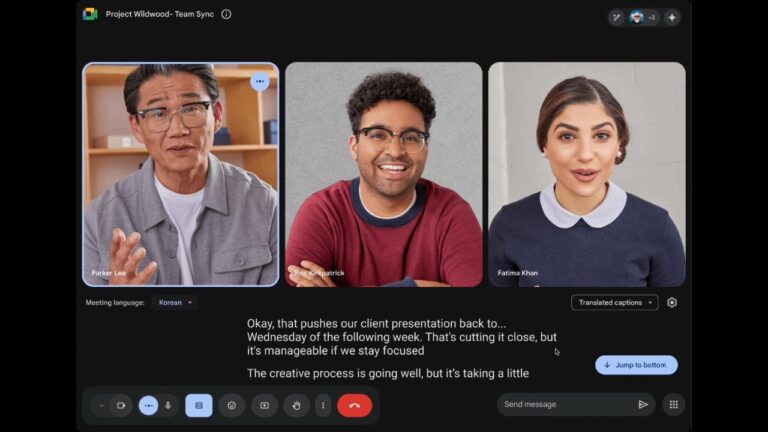The image size is (768, 432).
Task: Click the Eric Kirkpatrick name label
Action: pos(319,273)
